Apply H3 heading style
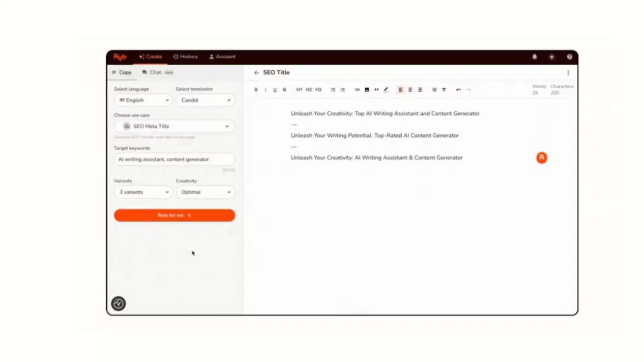Viewport: 644px width, 362px height. tap(318, 90)
